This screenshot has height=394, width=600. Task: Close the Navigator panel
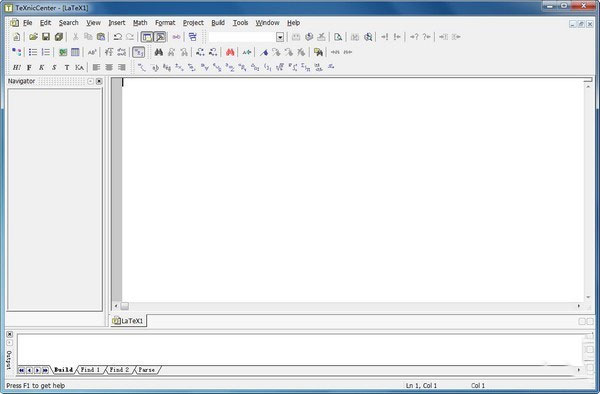99,81
